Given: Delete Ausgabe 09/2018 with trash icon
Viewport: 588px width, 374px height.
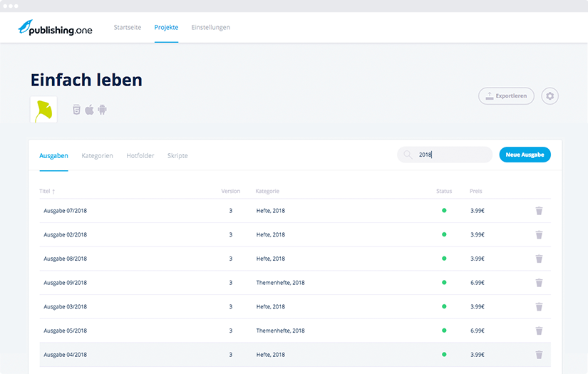Looking at the screenshot, I should [x=539, y=283].
